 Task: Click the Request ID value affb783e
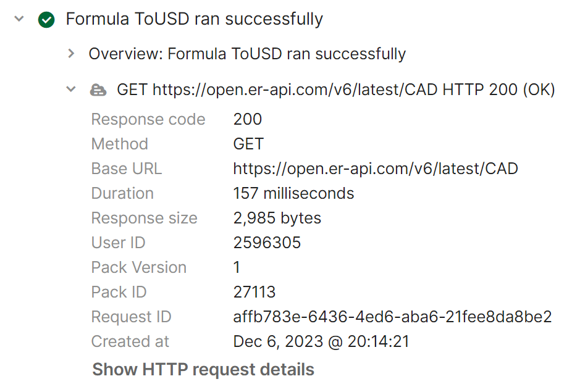tap(392, 317)
